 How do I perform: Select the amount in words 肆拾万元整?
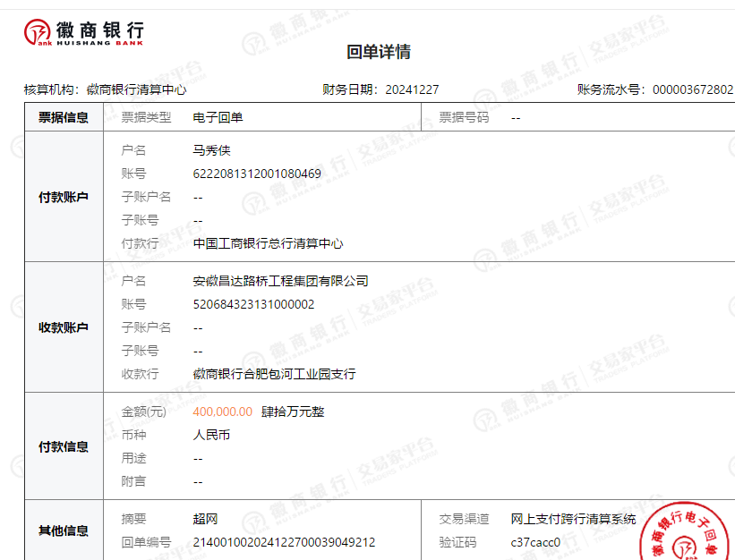(293, 412)
